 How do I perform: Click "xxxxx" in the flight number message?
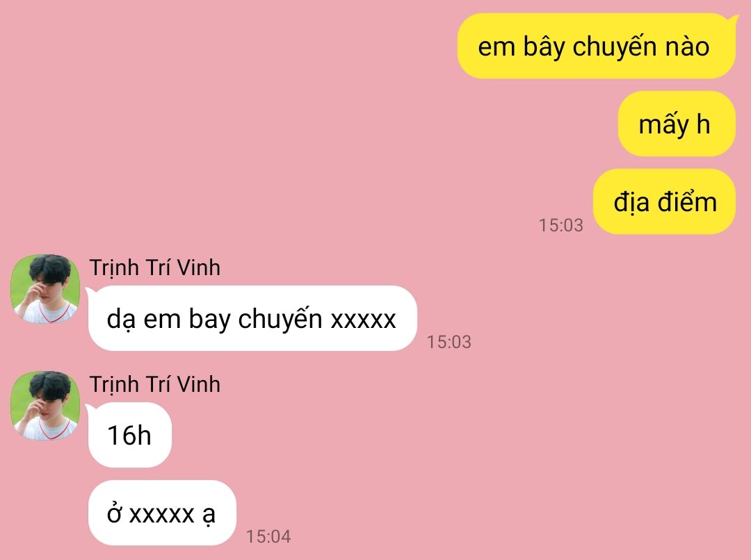(x=364, y=319)
